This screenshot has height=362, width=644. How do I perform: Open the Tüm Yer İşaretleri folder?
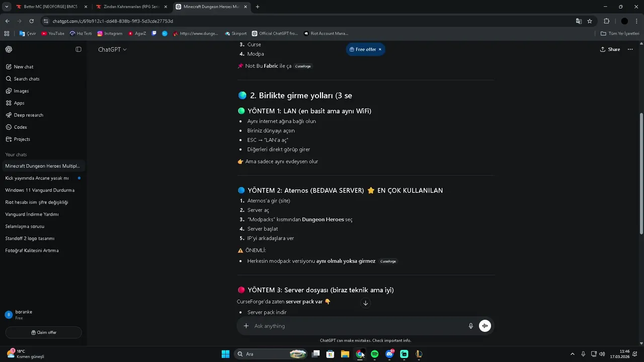click(620, 34)
